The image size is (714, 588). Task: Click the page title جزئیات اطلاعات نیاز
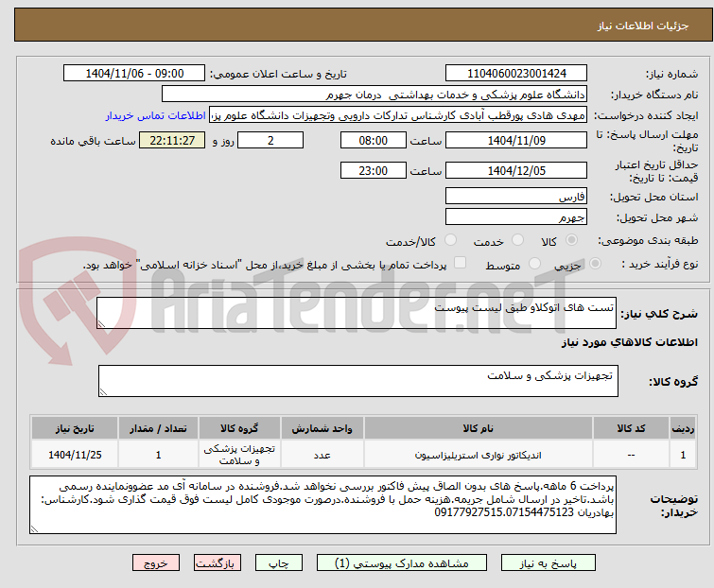[643, 26]
